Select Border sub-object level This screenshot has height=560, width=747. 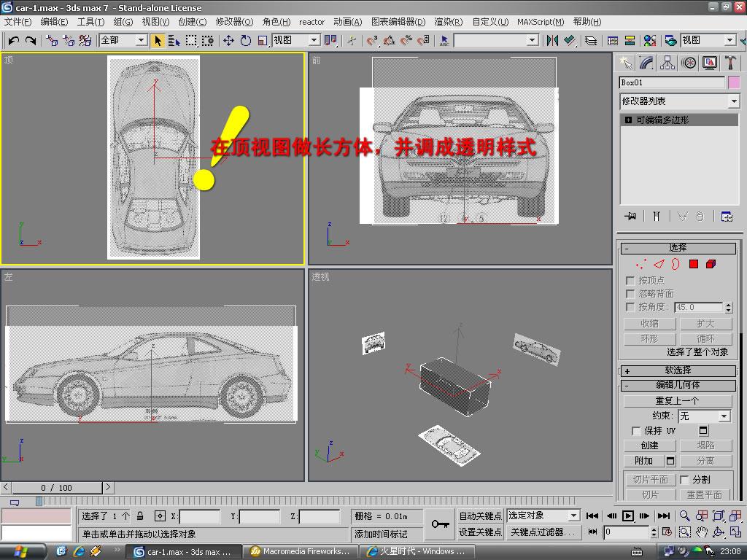tap(676, 264)
